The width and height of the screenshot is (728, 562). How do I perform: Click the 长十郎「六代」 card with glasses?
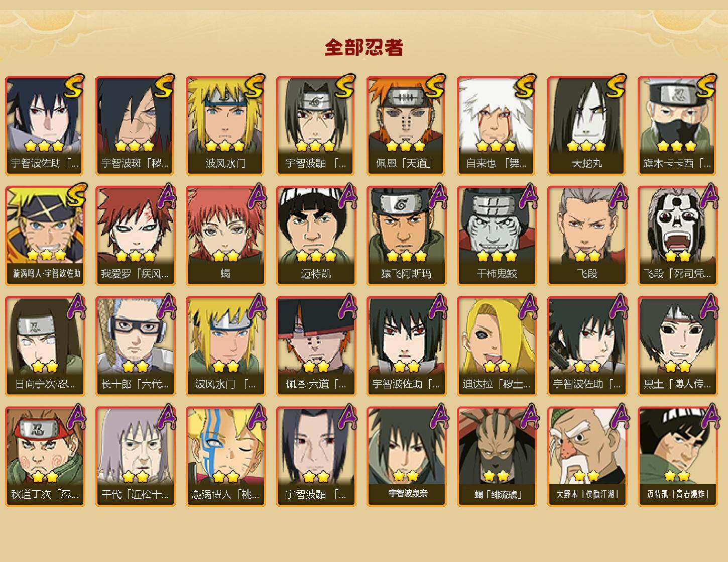click(135, 346)
